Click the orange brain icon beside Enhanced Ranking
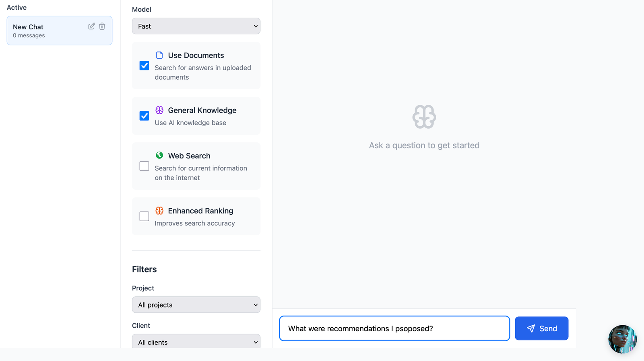This screenshot has width=644, height=361. coord(159,211)
